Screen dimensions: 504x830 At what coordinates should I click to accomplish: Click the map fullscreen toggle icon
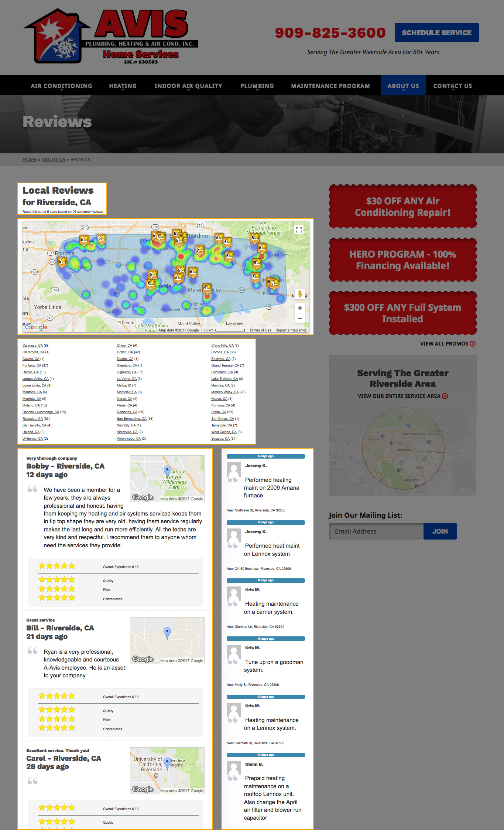pos(299,230)
